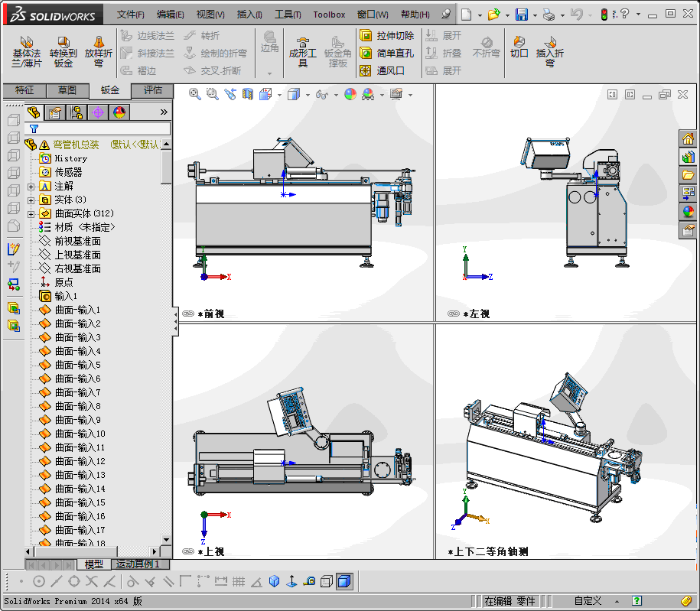
Task: Toggle the shaded cube display button
Action: pos(344,581)
